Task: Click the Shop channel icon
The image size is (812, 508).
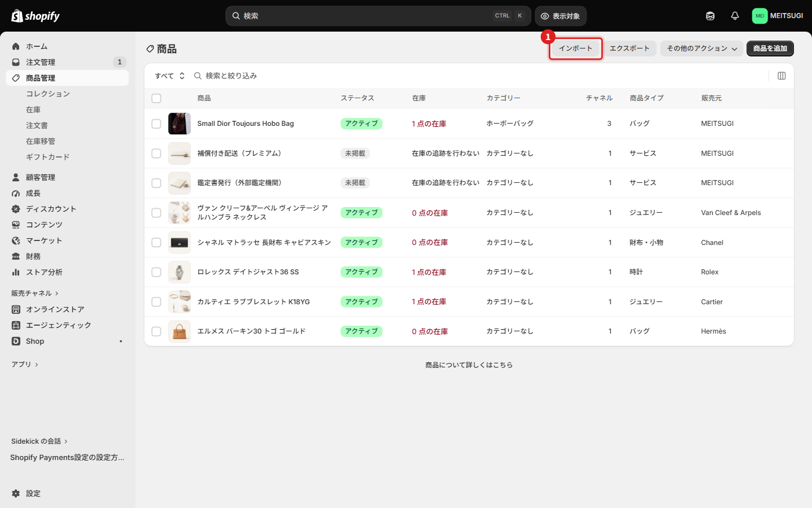Action: coord(16,341)
